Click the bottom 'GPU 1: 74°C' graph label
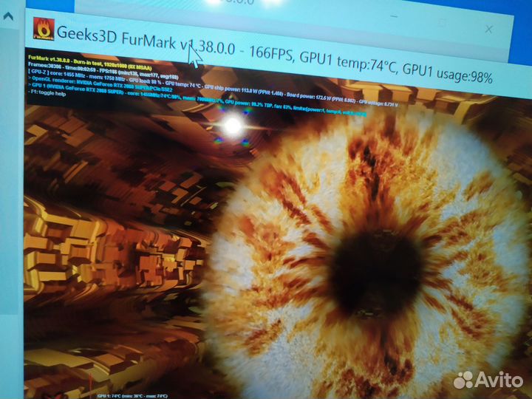The width and height of the screenshot is (532, 399). point(132,395)
